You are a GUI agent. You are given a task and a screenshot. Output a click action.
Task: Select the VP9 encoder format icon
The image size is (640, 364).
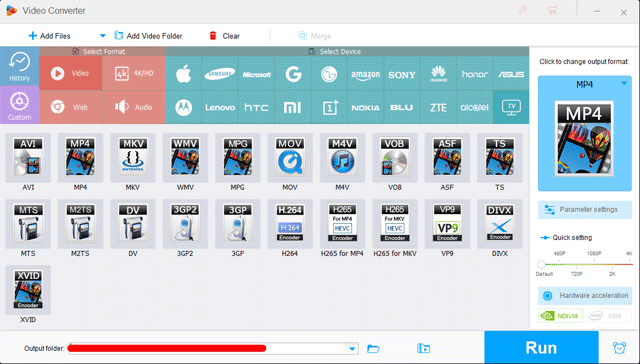click(x=447, y=224)
